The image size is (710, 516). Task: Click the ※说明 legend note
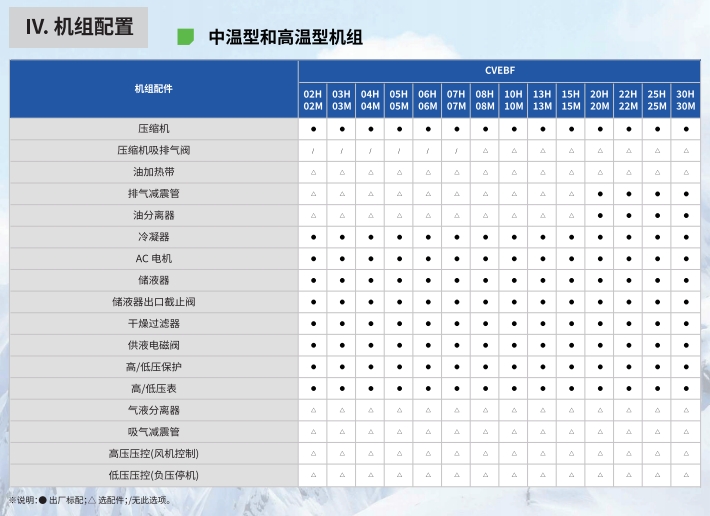click(x=90, y=500)
